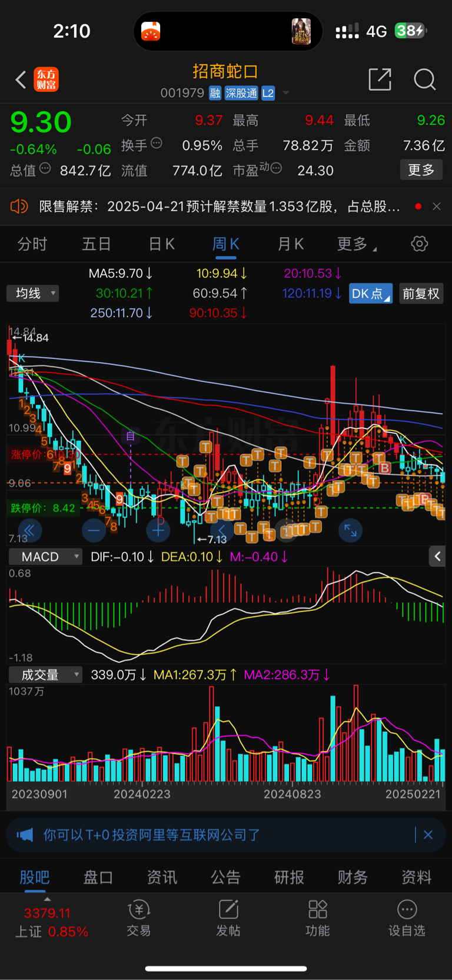
Task: Tap the 跌停价: 8.42 label
Action: [43, 507]
